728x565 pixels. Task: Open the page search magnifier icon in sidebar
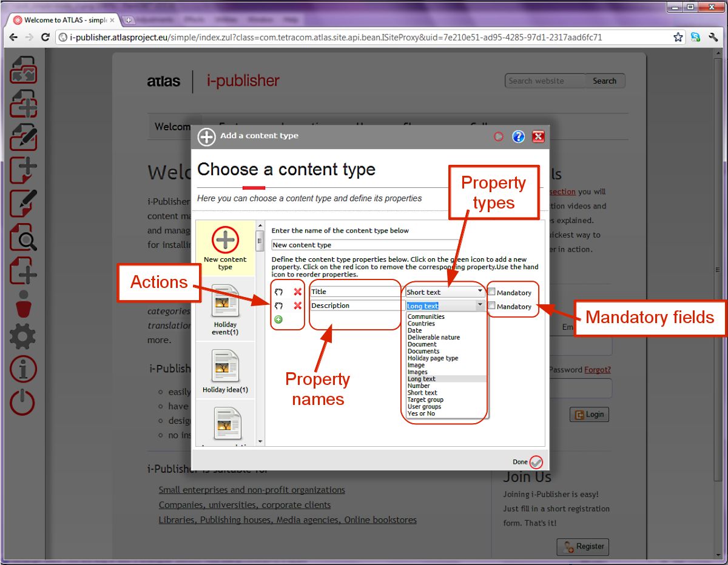tap(24, 236)
